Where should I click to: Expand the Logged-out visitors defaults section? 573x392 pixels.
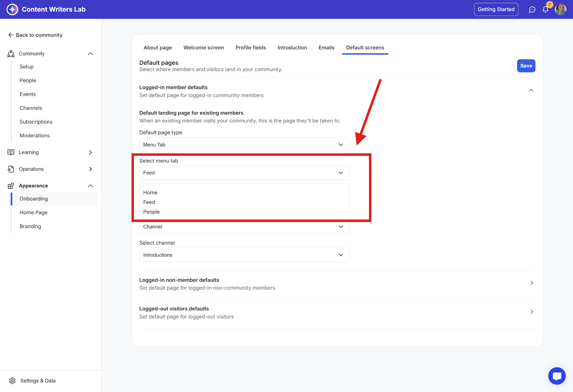[531, 311]
